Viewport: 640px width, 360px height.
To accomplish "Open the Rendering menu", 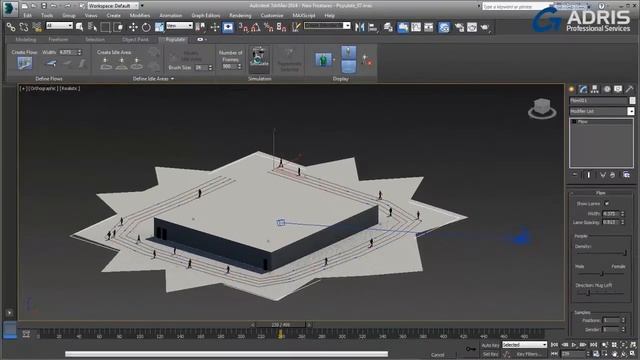I will coord(240,16).
